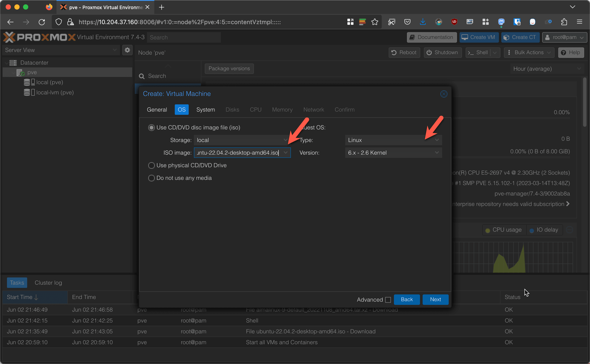Select Use CD/DVD disc image file radio
Image resolution: width=590 pixels, height=364 pixels.
click(151, 128)
